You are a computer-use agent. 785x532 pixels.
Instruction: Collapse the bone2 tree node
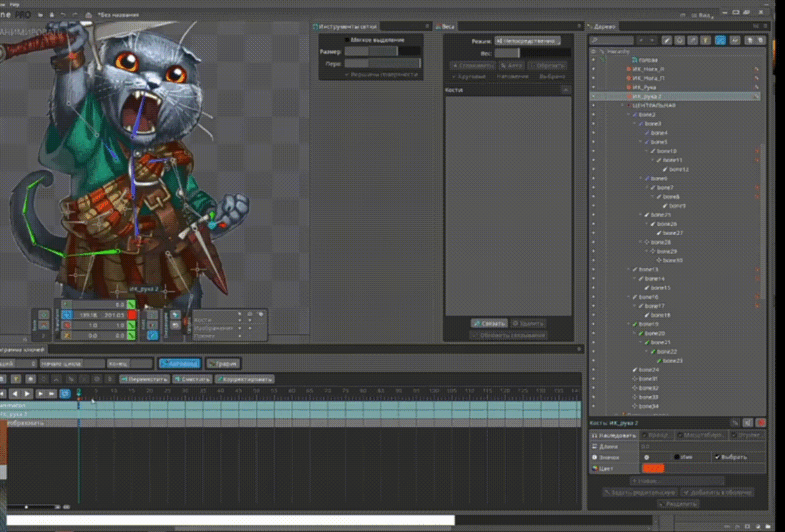[629, 115]
